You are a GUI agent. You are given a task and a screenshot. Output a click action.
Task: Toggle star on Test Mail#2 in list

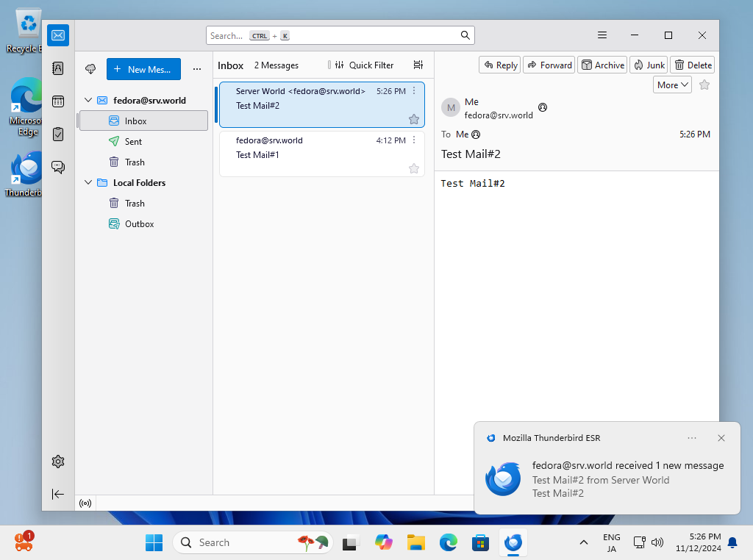(x=414, y=119)
